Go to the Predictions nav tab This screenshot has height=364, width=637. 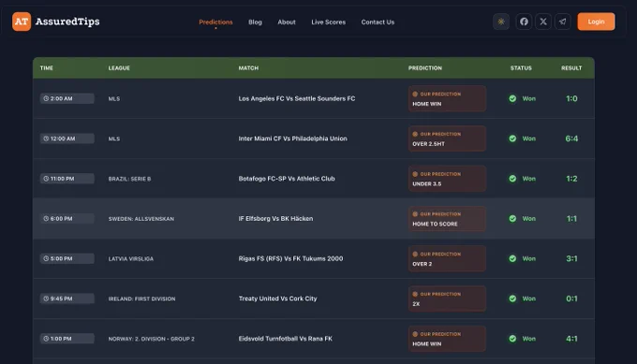[x=215, y=22]
